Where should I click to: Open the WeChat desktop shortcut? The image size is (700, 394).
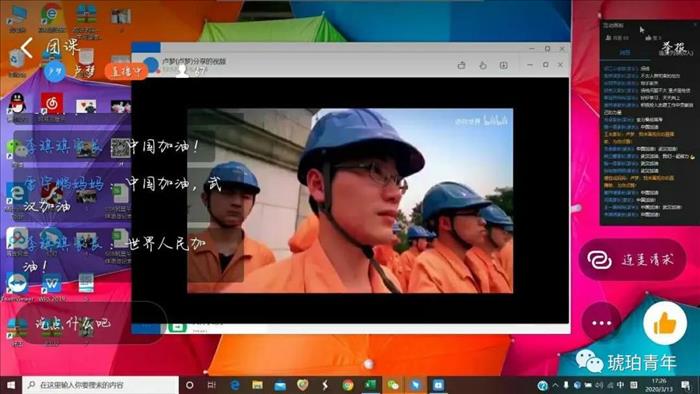tap(17, 151)
